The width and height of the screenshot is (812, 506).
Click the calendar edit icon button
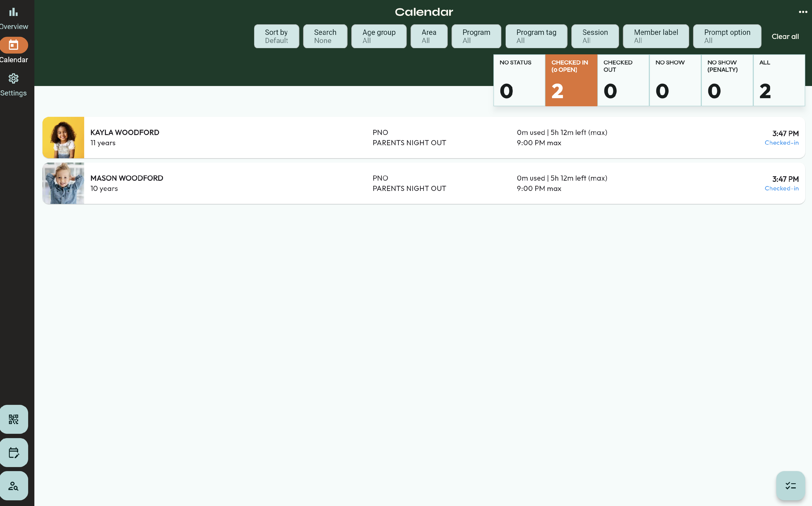[x=13, y=452]
